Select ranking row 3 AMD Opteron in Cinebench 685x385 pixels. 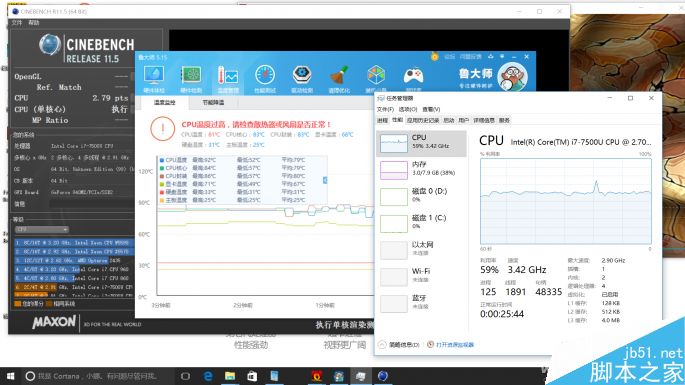(74, 260)
